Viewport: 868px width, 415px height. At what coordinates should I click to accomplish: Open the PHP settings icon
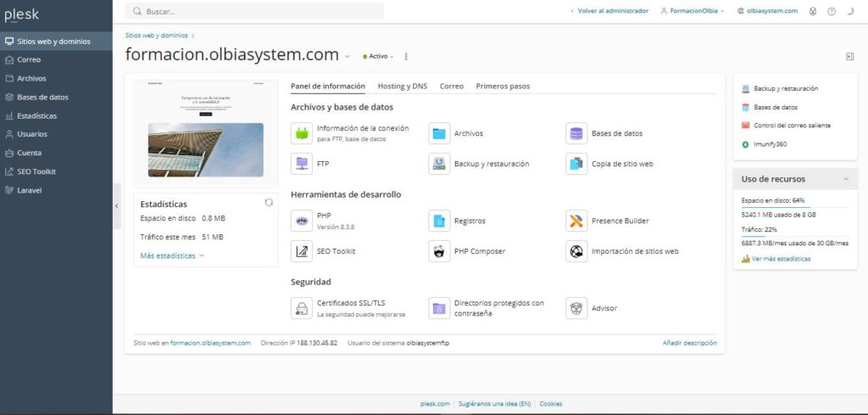[x=302, y=221]
